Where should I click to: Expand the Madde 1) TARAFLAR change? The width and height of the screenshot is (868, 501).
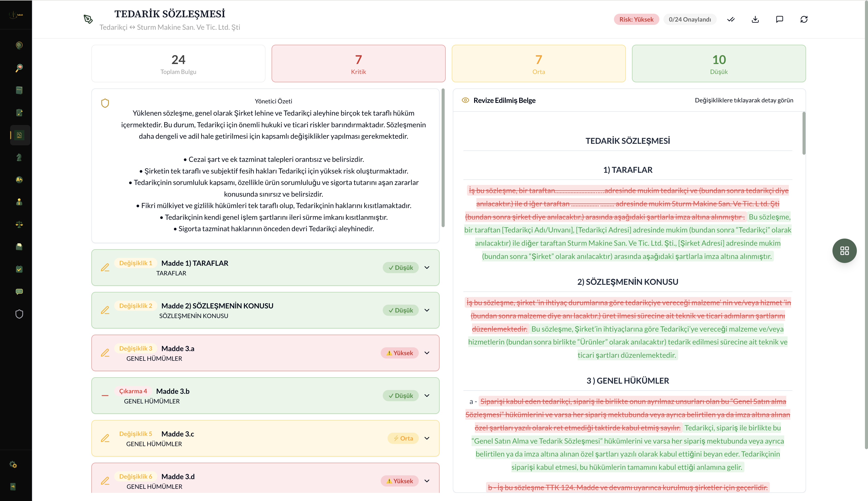427,267
